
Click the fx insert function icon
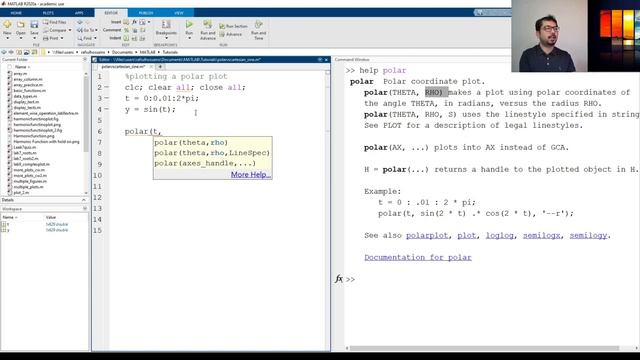tap(134, 22)
